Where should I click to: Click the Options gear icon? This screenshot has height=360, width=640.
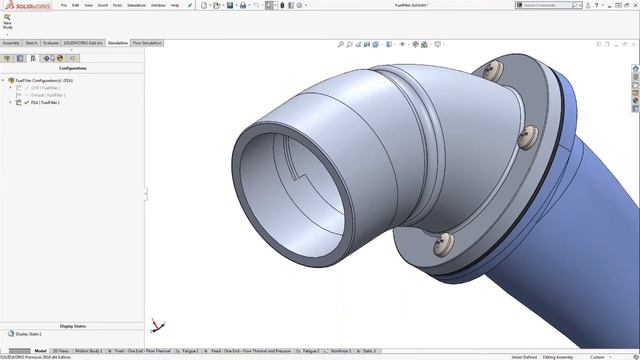[x=299, y=5]
